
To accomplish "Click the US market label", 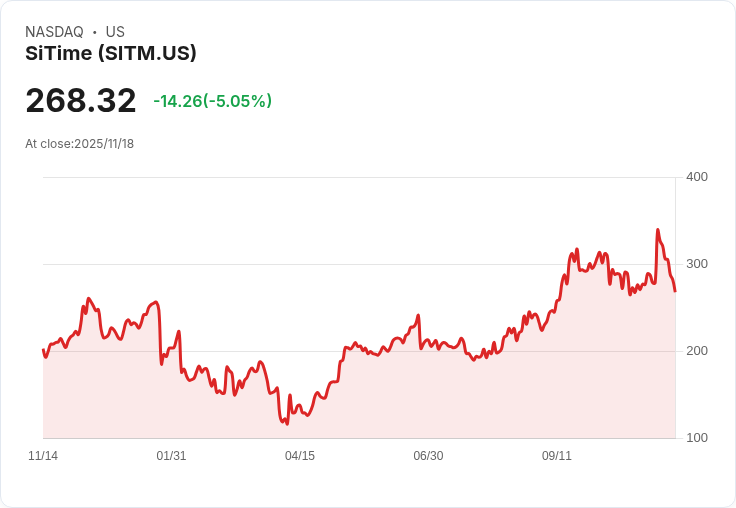I will 115,32.
